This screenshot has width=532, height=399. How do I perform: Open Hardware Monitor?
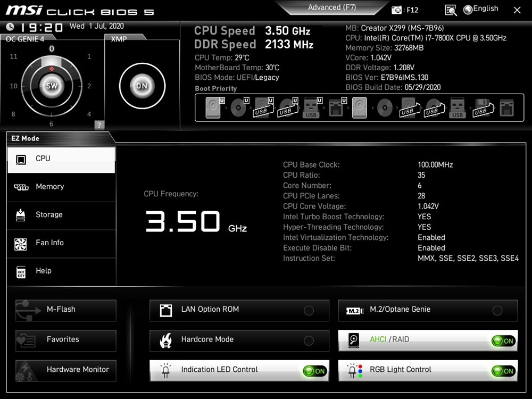(x=66, y=371)
